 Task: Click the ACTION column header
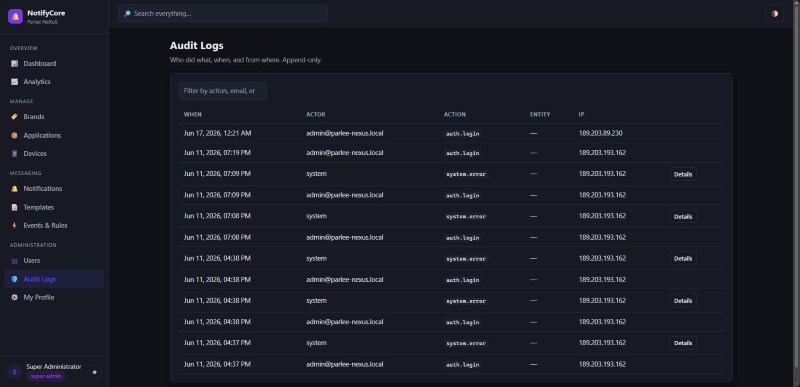click(x=455, y=115)
